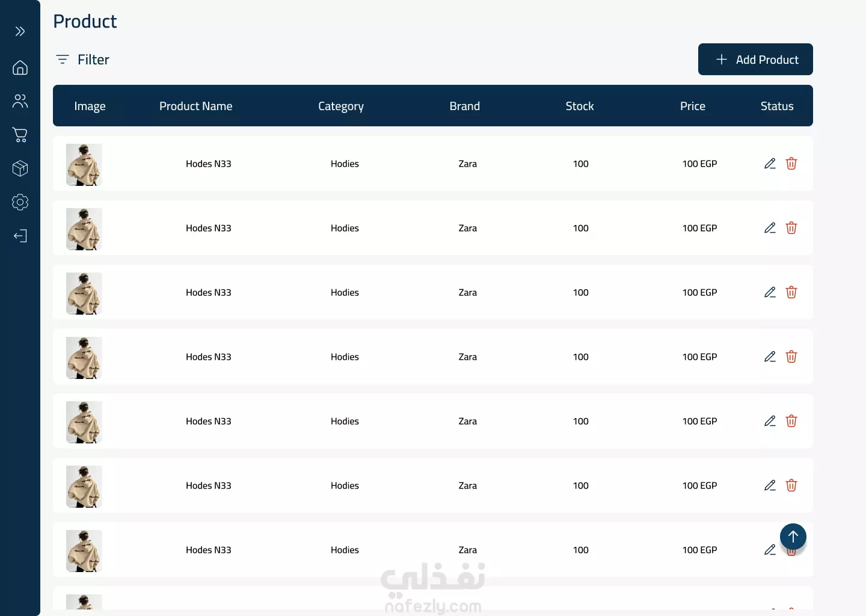Delete the fifth product row with trash icon
The height and width of the screenshot is (616, 866).
pos(791,421)
